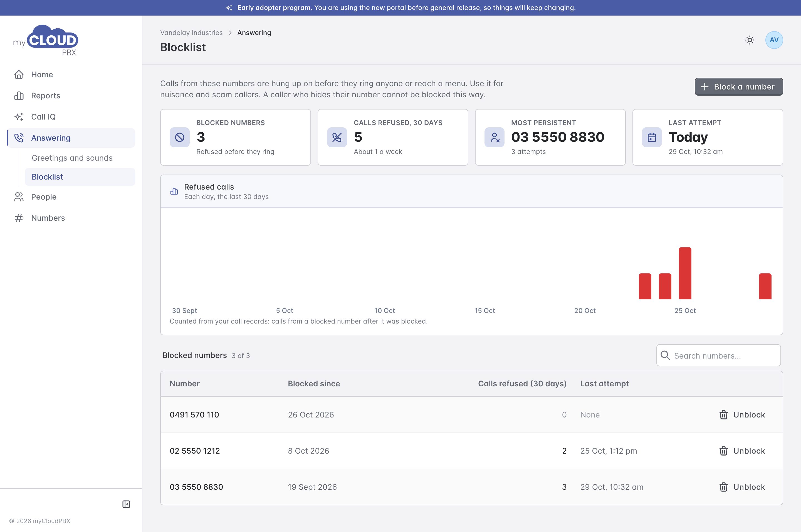Click the Answering breadcrumb
Viewport: 801px width, 532px height.
tap(254, 33)
